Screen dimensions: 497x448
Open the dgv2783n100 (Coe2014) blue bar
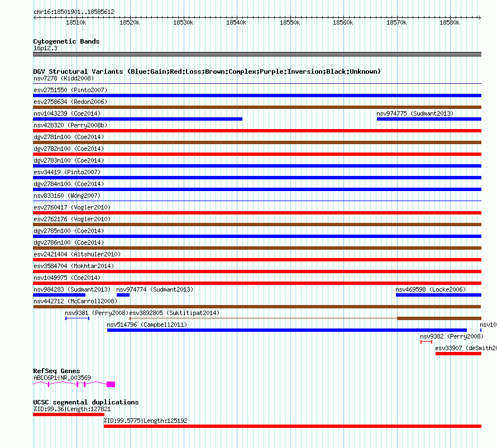tap(257, 166)
